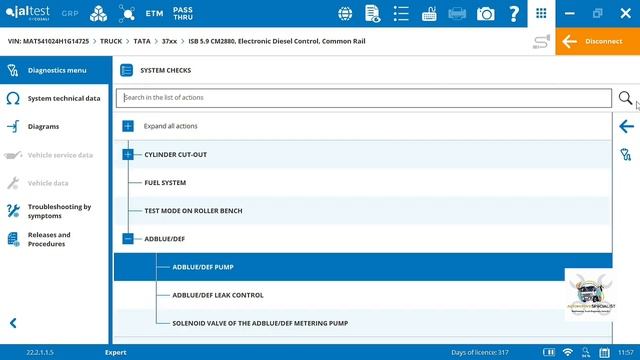Viewport: 640px width, 360px height.
Task: Click the VIN breadcrumb entry
Action: coord(48,41)
